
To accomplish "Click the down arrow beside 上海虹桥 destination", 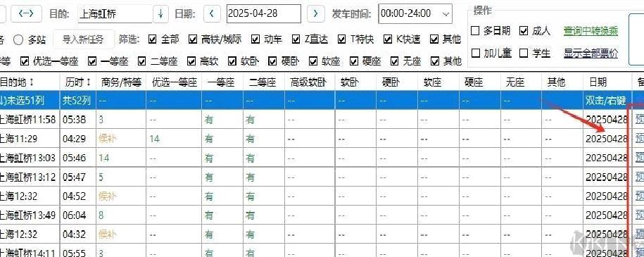I will pos(160,13).
